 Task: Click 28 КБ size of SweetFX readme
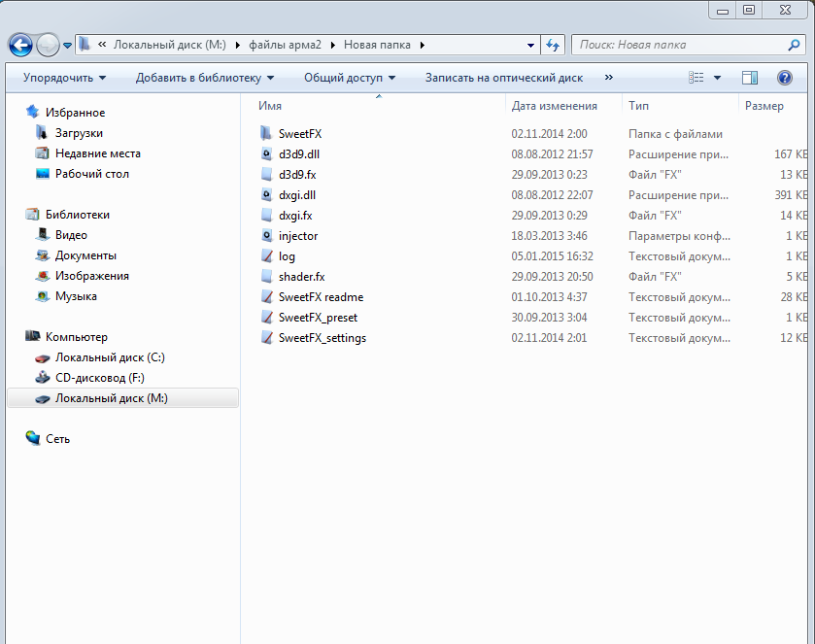pyautogui.click(x=794, y=297)
